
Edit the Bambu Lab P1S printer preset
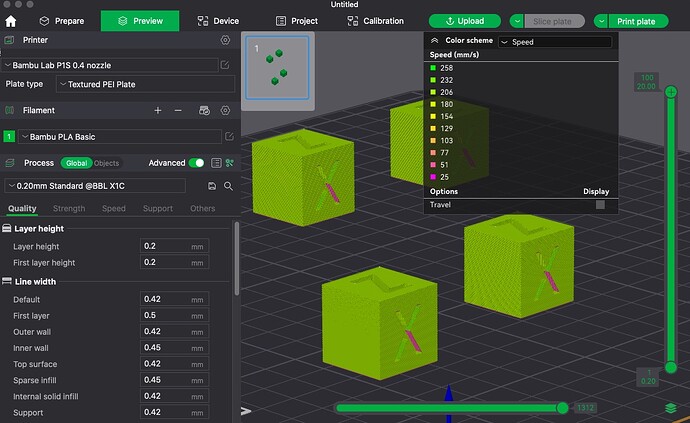tap(225, 65)
